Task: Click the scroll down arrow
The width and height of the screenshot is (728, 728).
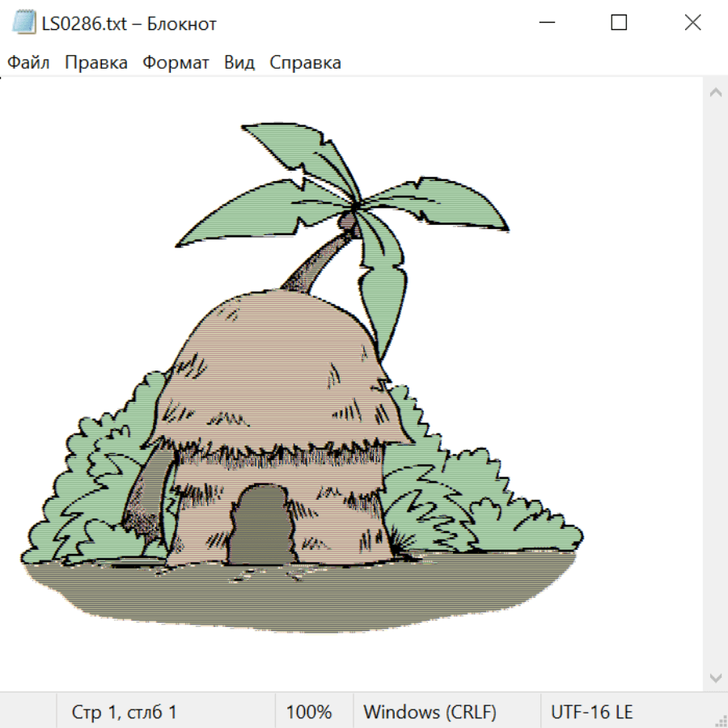Action: tap(715, 677)
